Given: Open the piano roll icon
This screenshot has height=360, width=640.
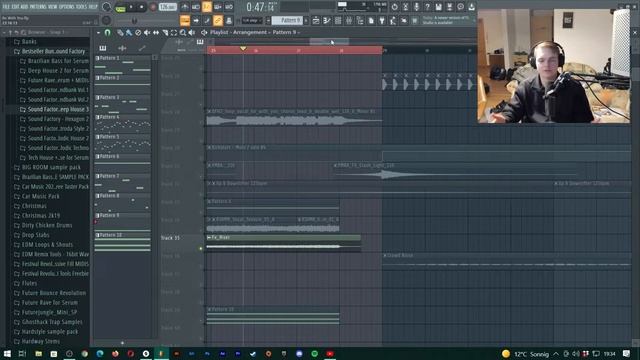Looking at the screenshot, I should pos(327,20).
